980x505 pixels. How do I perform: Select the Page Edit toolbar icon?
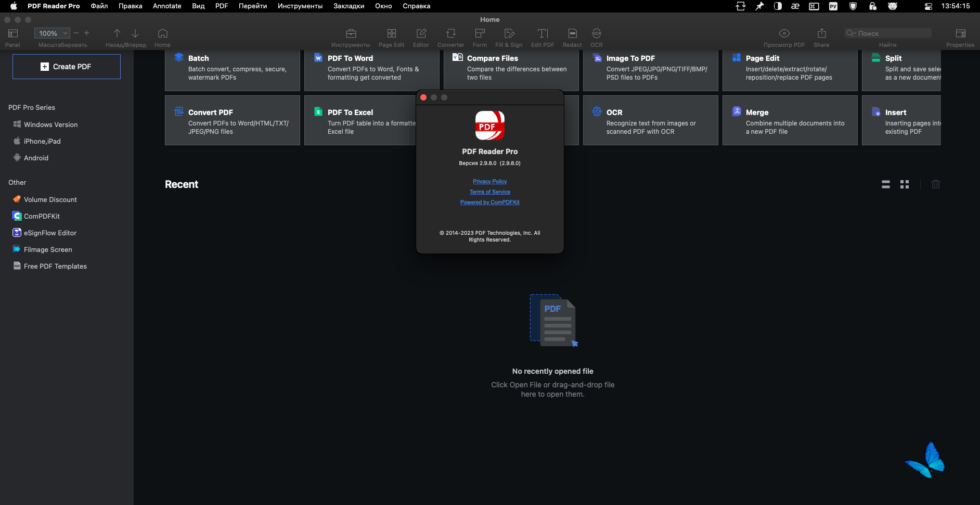392,33
